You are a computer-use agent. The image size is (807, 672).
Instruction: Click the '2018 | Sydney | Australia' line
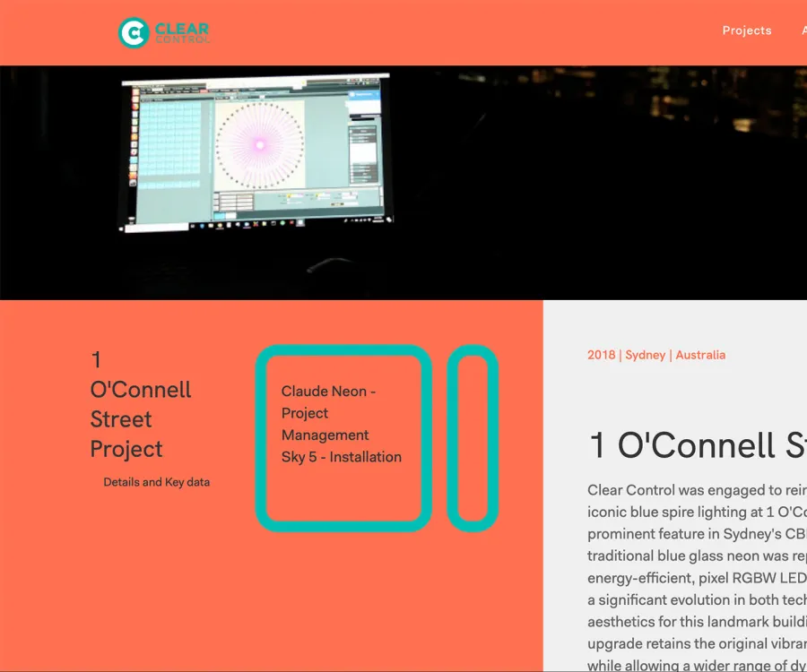(656, 355)
